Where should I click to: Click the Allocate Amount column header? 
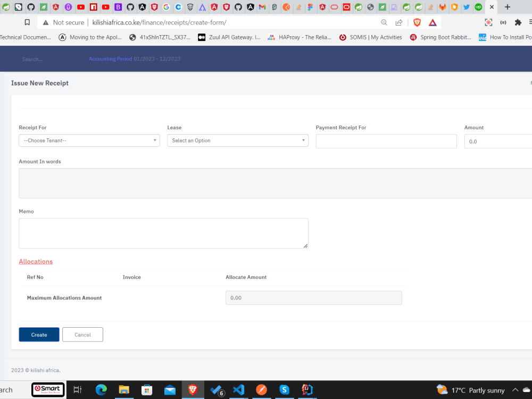246,277
